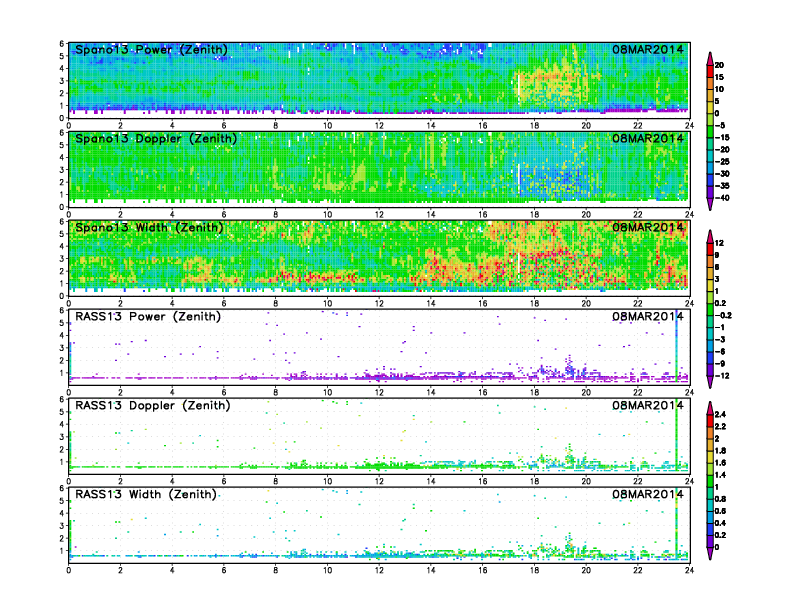Click the 08MAR2014 date in RASS13 Power panel
This screenshot has width=792, height=612.
tap(648, 317)
